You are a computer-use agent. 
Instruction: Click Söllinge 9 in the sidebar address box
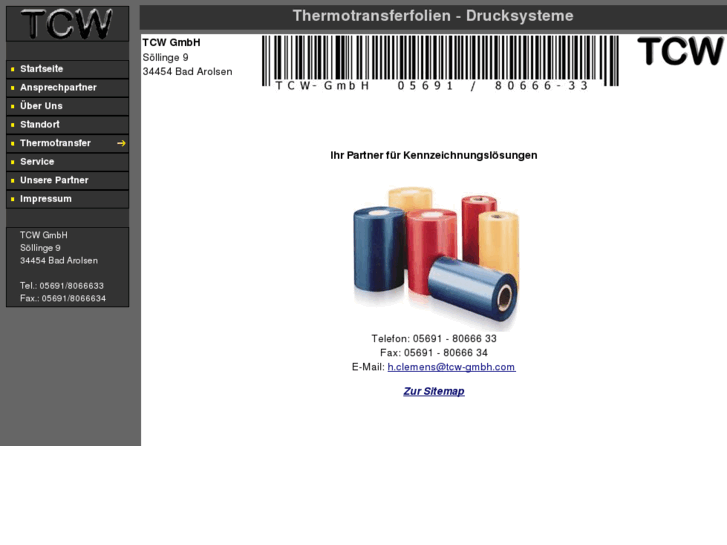(40, 248)
